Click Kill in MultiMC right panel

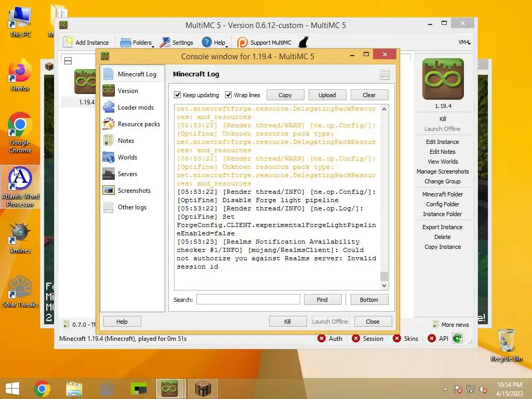[x=443, y=119]
